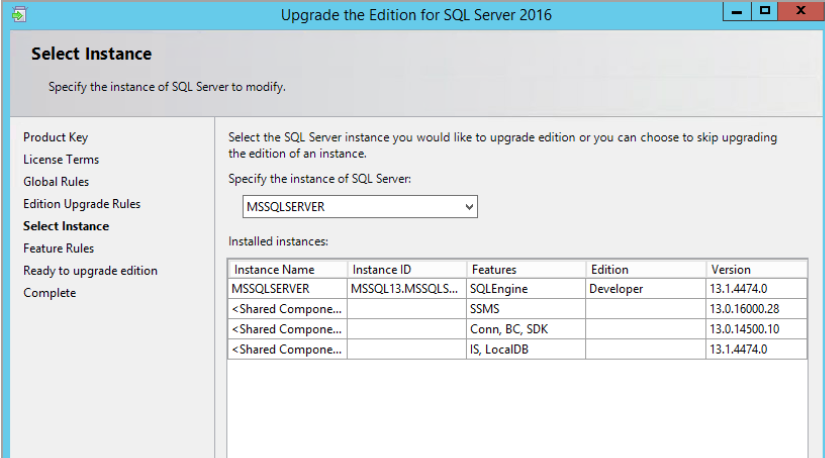This screenshot has width=825, height=458.
Task: Click the Conn, BC, SDK features cell
Action: [x=526, y=329]
